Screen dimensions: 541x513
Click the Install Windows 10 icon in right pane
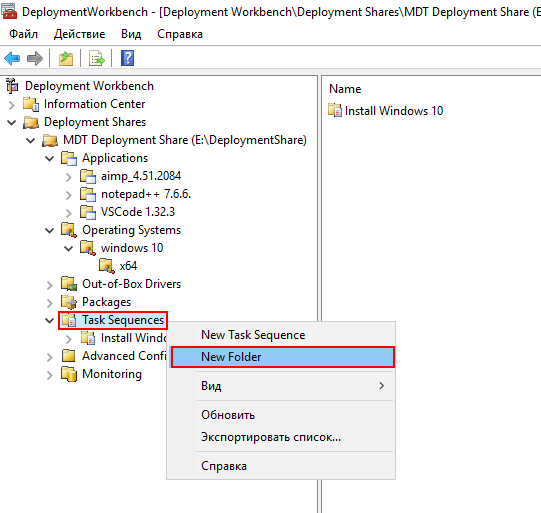click(x=335, y=110)
